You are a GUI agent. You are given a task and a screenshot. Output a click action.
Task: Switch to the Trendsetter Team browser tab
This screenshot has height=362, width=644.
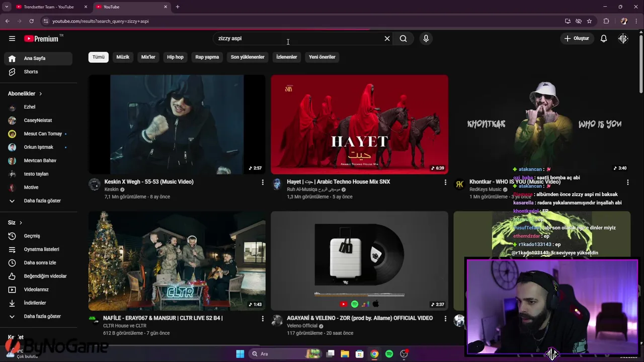point(49,7)
